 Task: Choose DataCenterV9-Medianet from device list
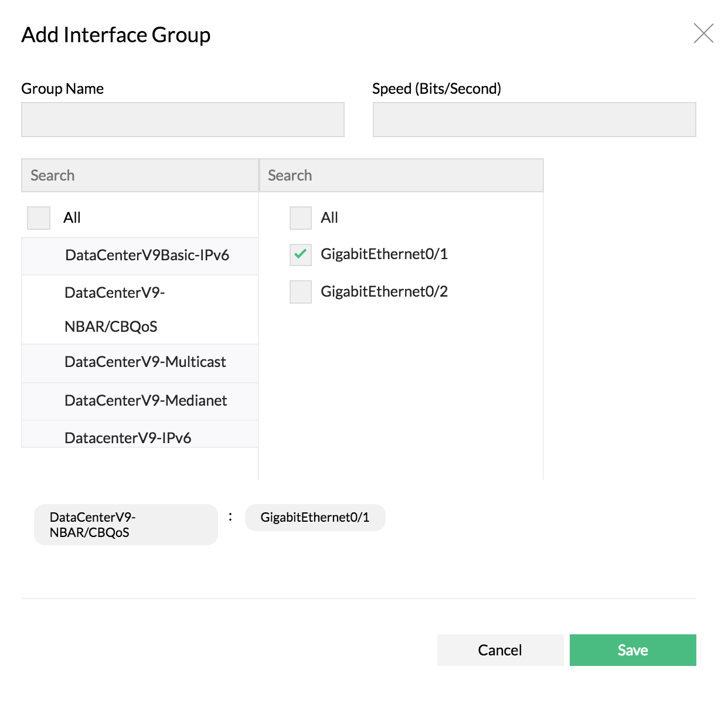pos(145,401)
